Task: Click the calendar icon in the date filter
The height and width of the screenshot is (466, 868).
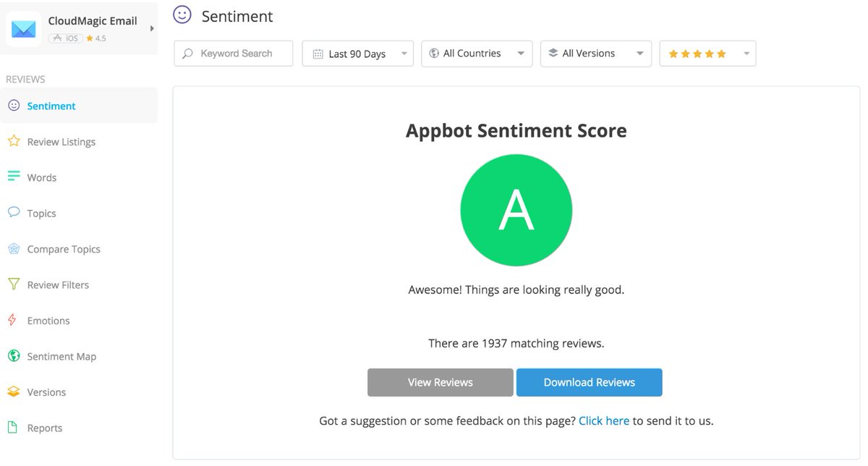Action: [x=318, y=54]
